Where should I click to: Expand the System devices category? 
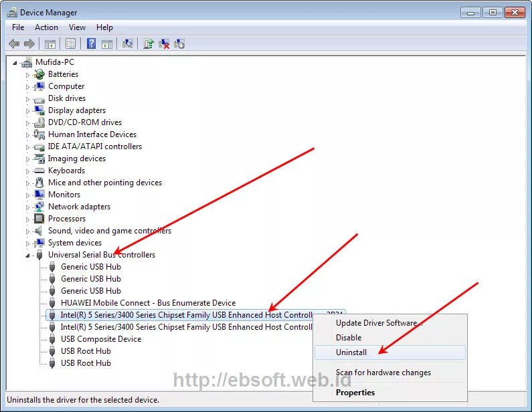coord(28,243)
